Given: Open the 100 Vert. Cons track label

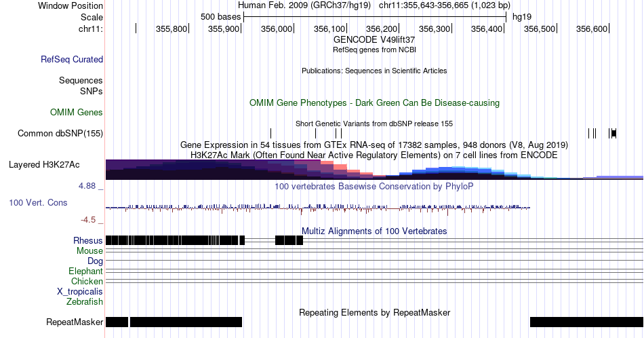Looking at the screenshot, I should [x=38, y=202].
